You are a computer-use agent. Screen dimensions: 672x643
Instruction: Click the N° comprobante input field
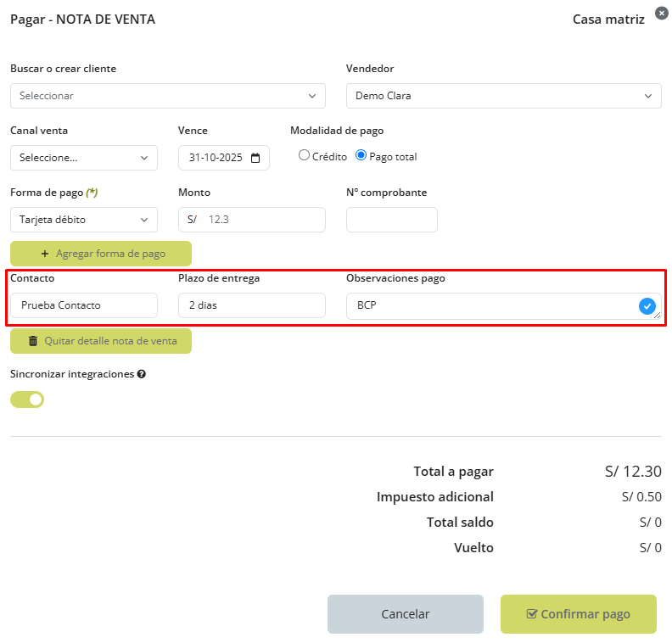(391, 220)
